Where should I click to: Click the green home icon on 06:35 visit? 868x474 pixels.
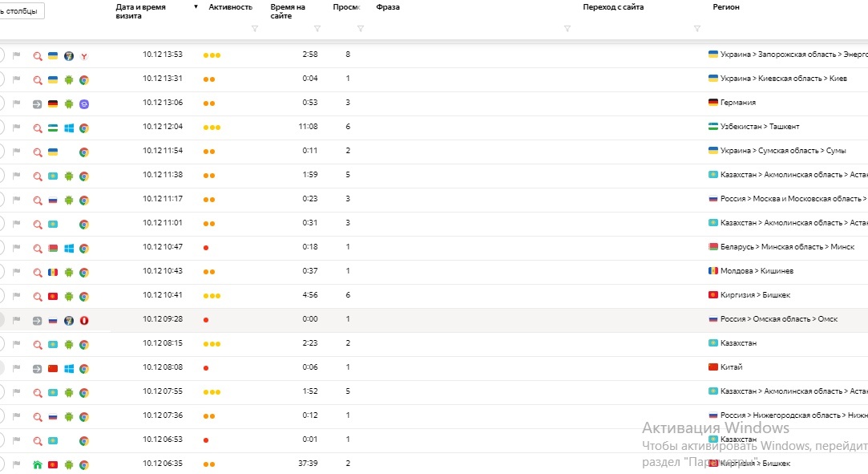tap(37, 464)
